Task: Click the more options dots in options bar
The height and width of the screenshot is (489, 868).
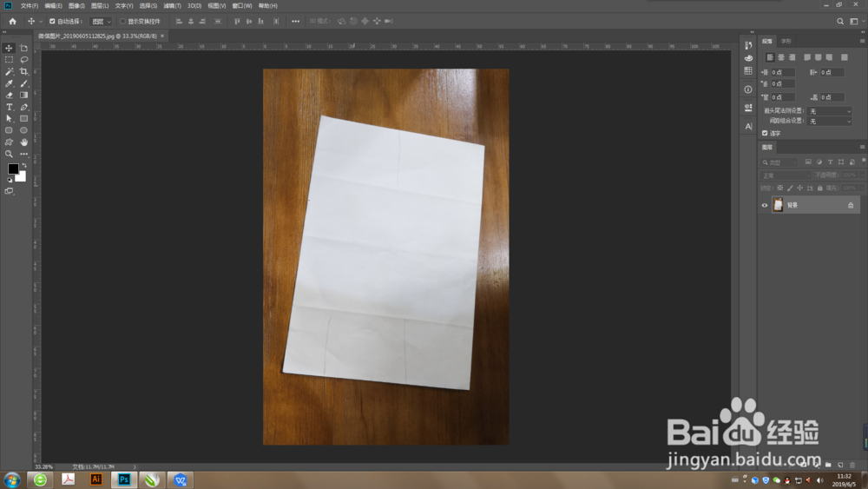Action: [x=296, y=22]
